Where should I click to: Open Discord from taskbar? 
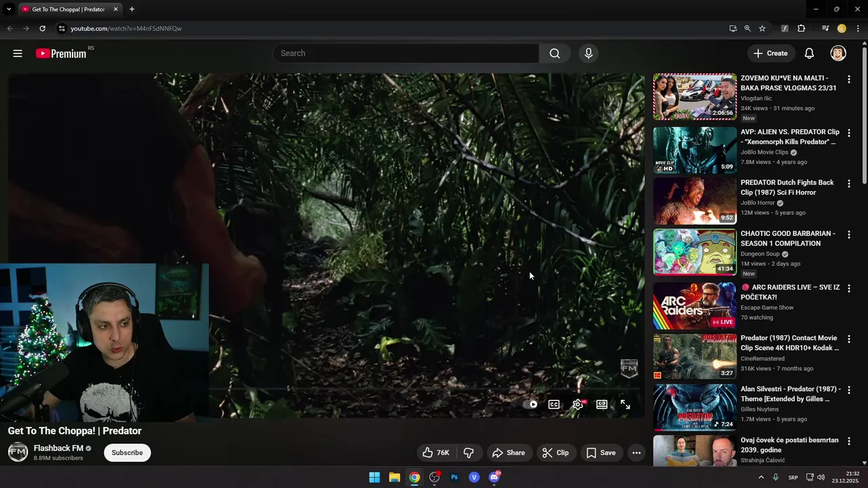pos(494,477)
